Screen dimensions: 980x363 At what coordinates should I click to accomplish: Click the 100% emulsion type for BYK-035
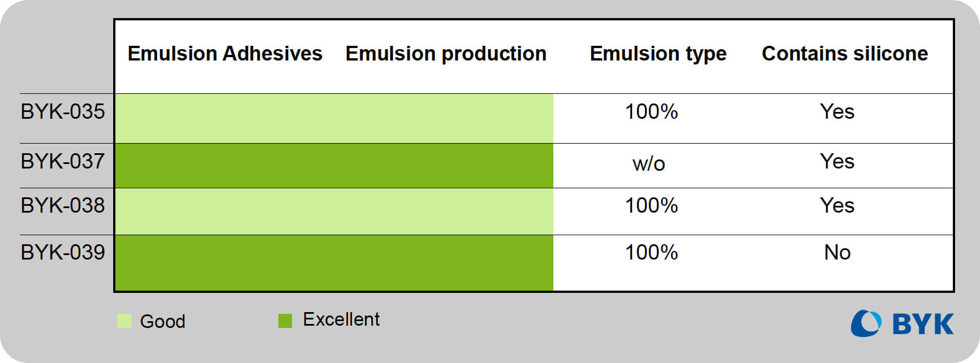651,112
